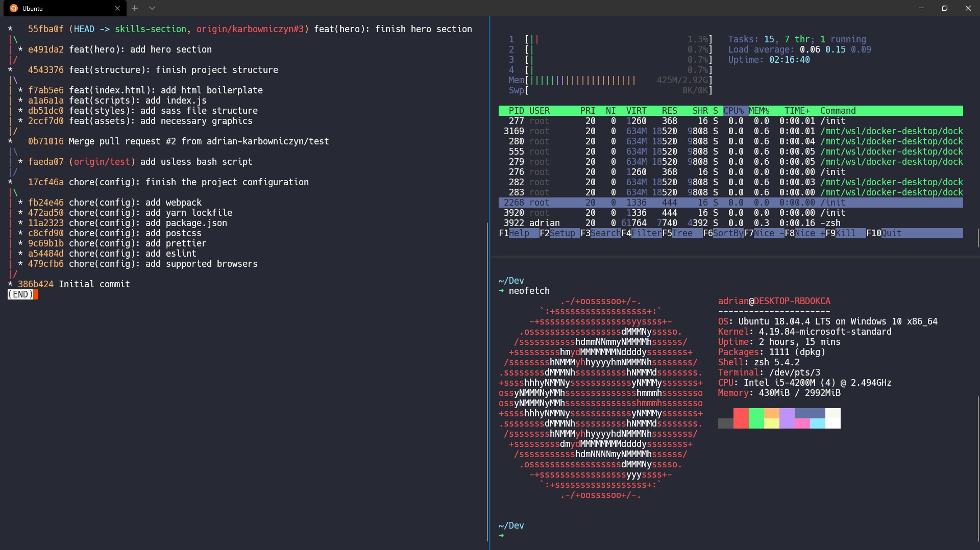This screenshot has width=980, height=550.
Task: Click commit 17cf46a finish the project configuration
Action: (168, 182)
